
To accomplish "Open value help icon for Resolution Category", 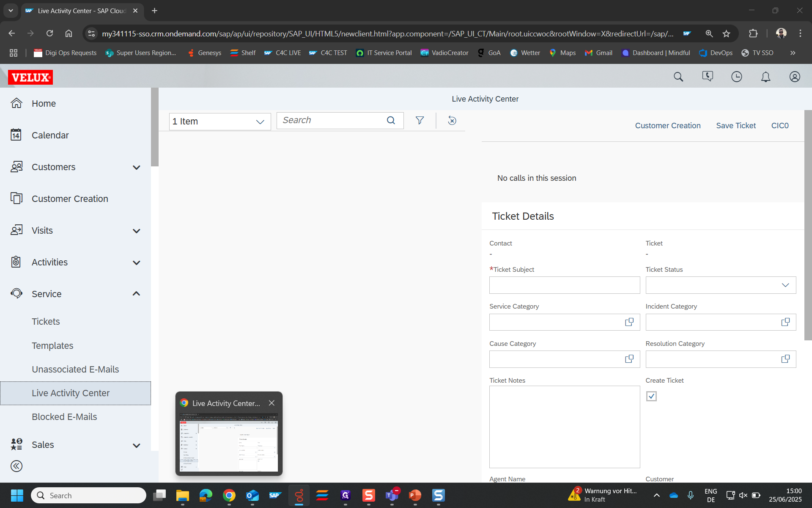I will pyautogui.click(x=785, y=359).
